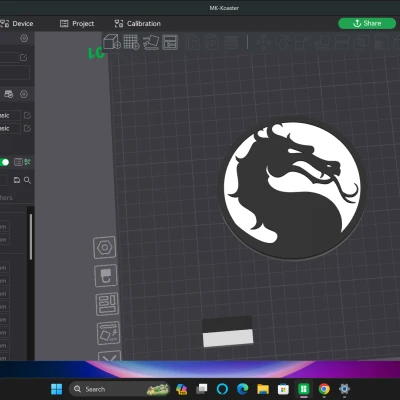The width and height of the screenshot is (400, 400).
Task: Select the dragon coaster model on the plate
Action: click(292, 189)
